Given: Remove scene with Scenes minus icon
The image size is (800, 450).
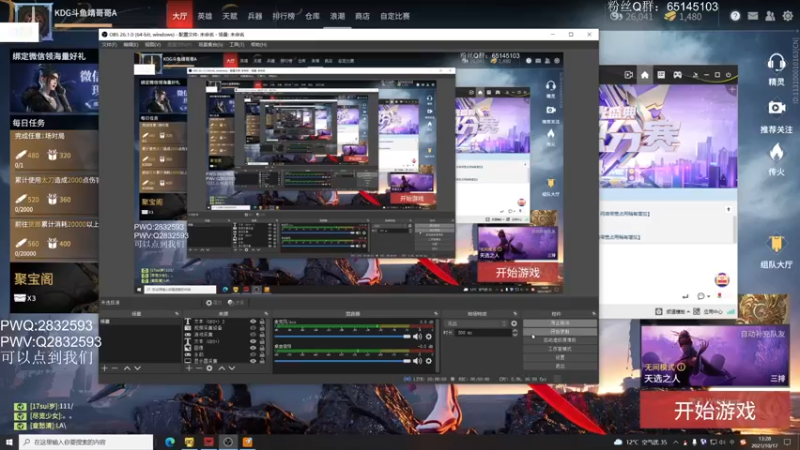Looking at the screenshot, I should point(115,368).
